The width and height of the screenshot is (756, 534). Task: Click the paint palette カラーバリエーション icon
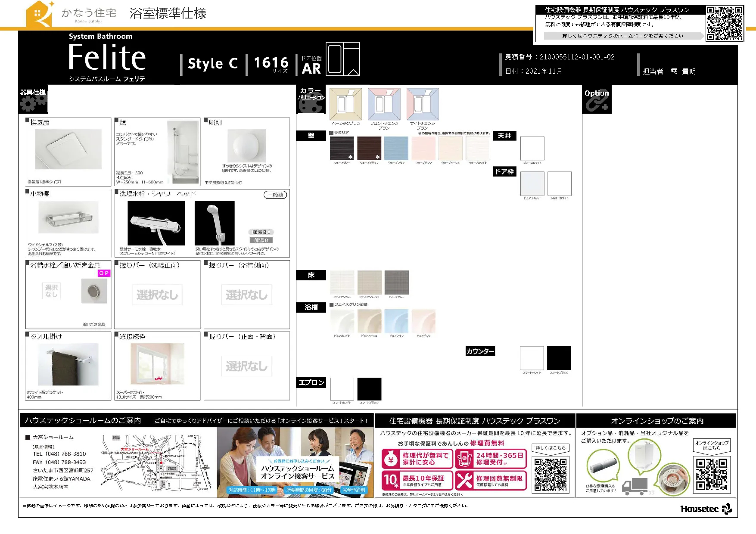click(x=311, y=103)
